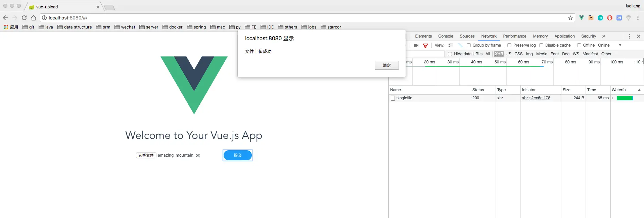Toggle the red network filter icon
Screen dimensions: 644x218
425,45
